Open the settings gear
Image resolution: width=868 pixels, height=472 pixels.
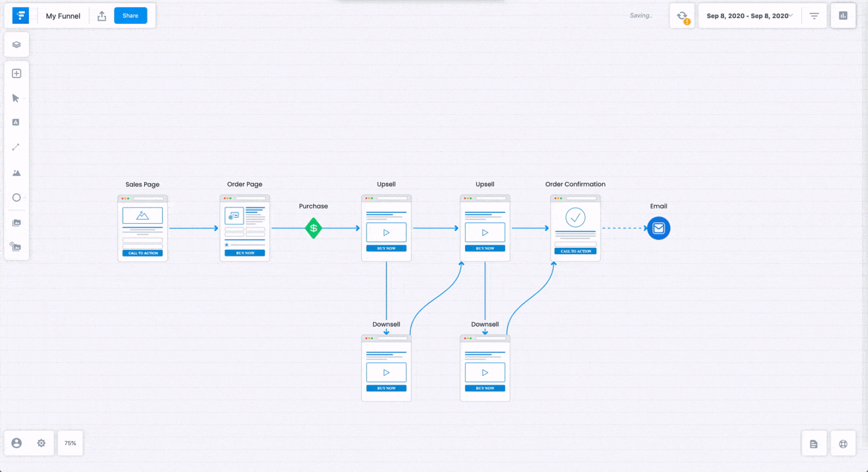click(x=41, y=443)
